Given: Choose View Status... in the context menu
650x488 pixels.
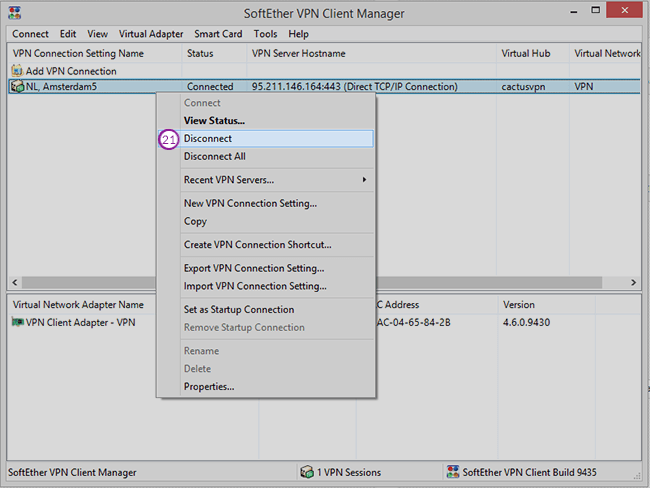Looking at the screenshot, I should [x=265, y=121].
